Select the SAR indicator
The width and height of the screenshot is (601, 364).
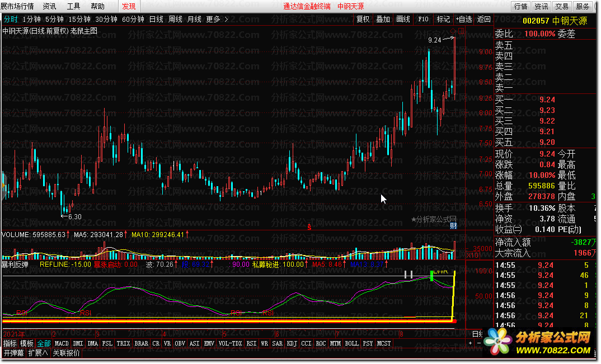(x=277, y=344)
